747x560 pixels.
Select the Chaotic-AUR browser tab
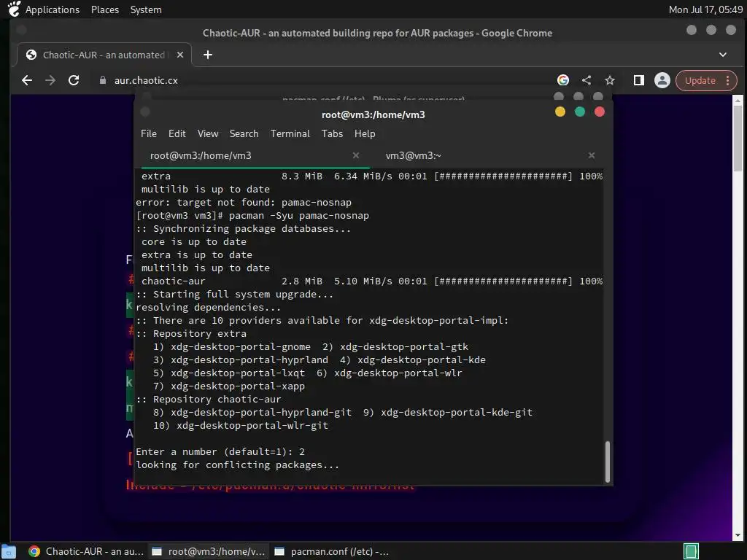pyautogui.click(x=104, y=55)
